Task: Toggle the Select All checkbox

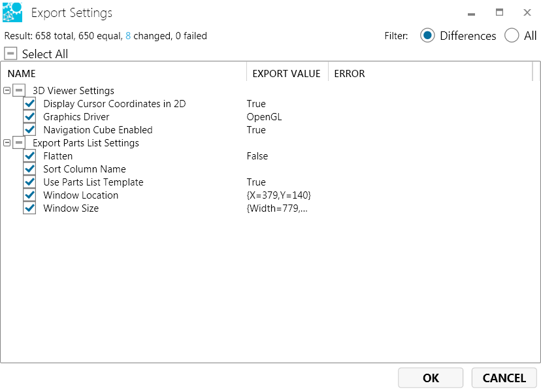Action: tap(10, 54)
